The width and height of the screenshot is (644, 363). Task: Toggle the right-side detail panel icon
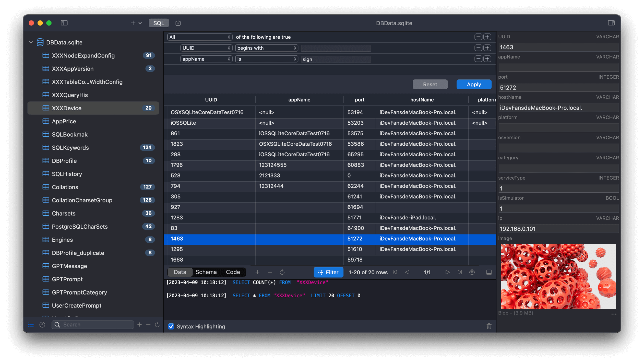[x=612, y=23]
